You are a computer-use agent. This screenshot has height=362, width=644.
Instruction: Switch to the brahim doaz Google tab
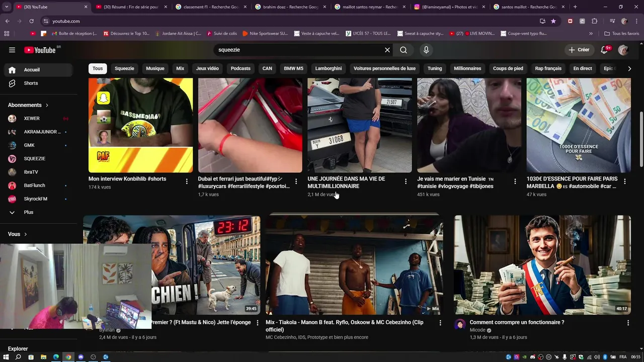coord(290,7)
